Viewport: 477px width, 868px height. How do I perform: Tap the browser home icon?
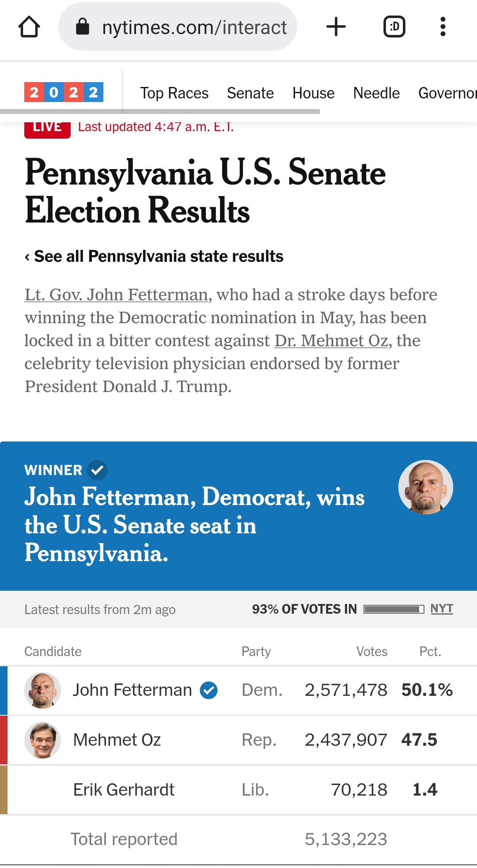(x=29, y=27)
